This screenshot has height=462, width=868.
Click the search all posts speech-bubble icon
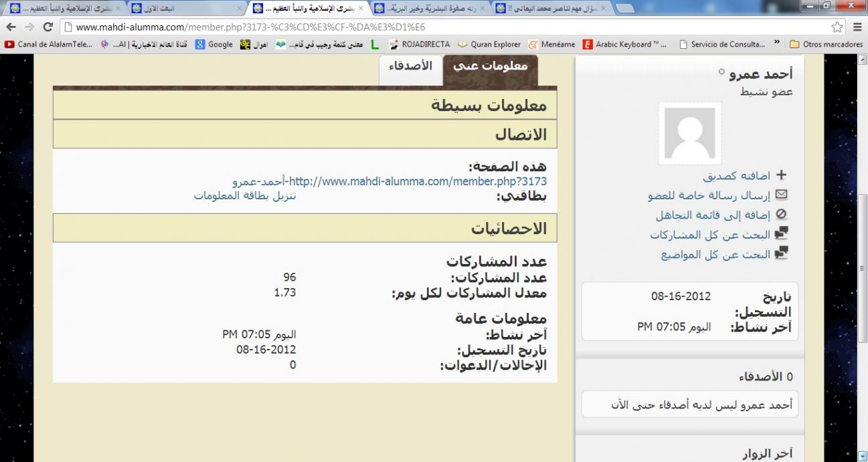pyautogui.click(x=780, y=234)
